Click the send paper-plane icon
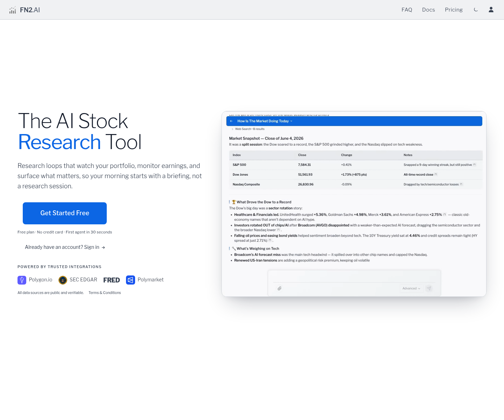 pyautogui.click(x=429, y=288)
